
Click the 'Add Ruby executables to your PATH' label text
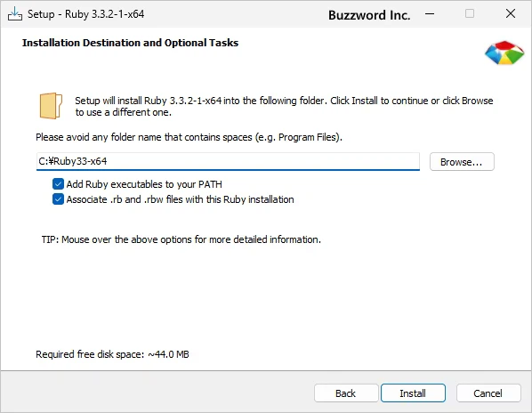click(144, 184)
